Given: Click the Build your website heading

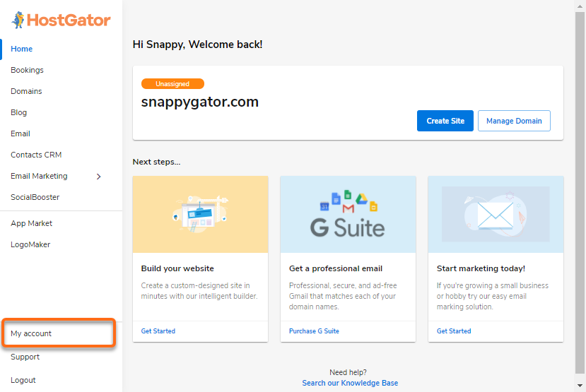Looking at the screenshot, I should tap(177, 268).
